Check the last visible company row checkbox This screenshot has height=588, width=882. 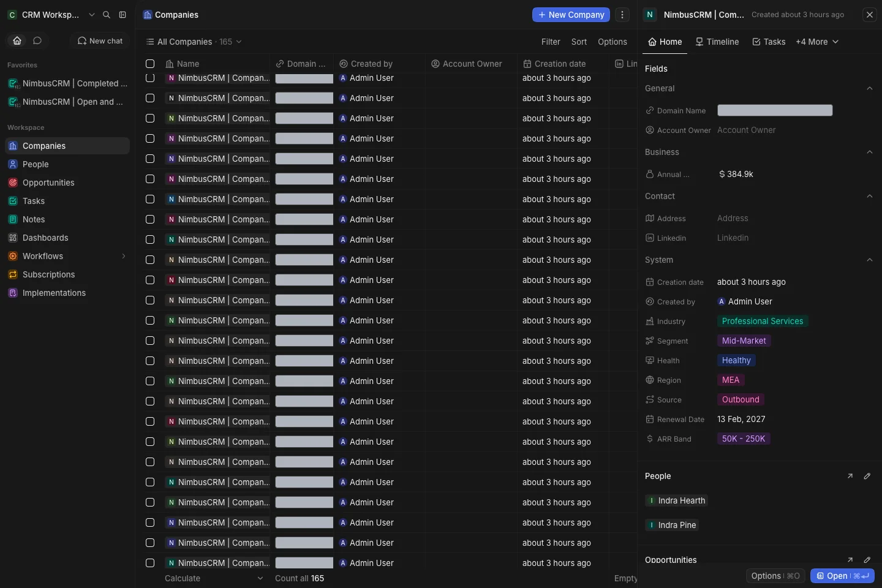(150, 563)
